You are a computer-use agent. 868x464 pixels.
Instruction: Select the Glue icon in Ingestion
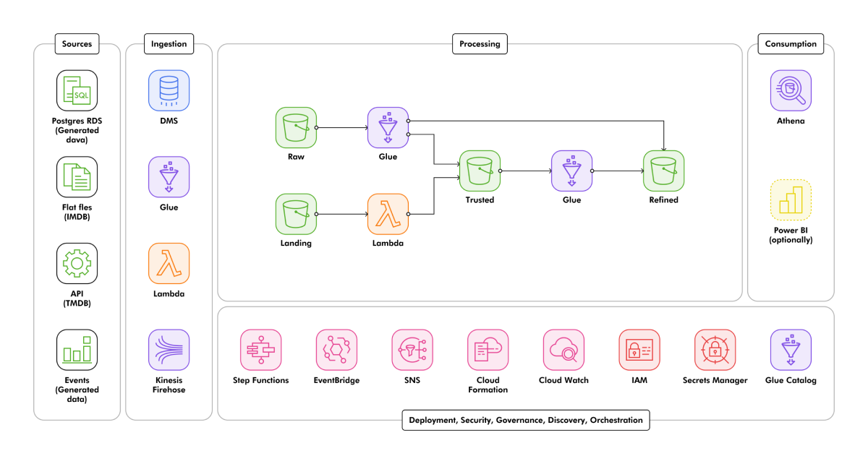click(x=169, y=177)
